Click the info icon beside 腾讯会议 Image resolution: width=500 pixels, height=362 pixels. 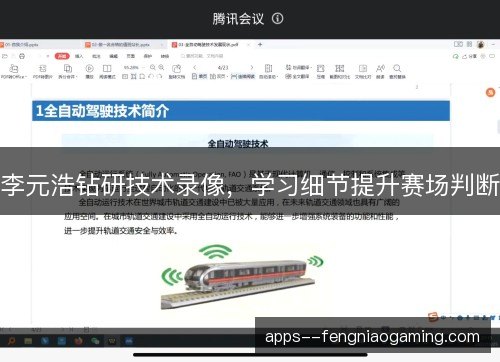click(278, 18)
